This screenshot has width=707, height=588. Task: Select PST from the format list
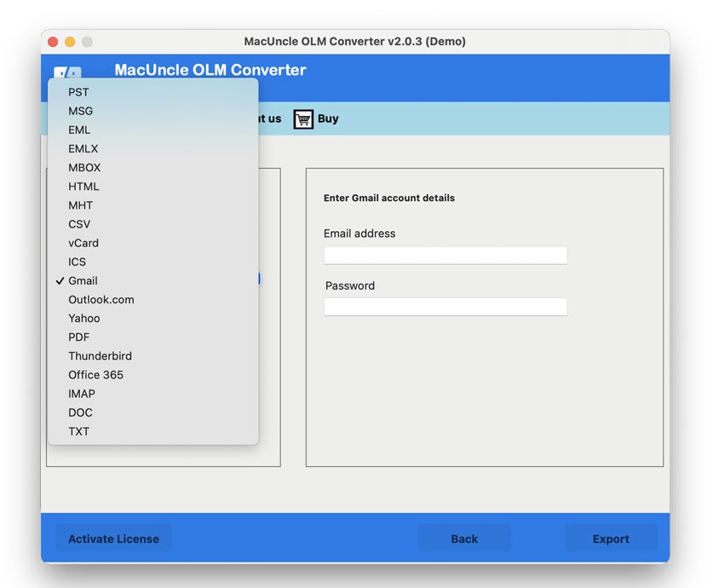tap(78, 92)
